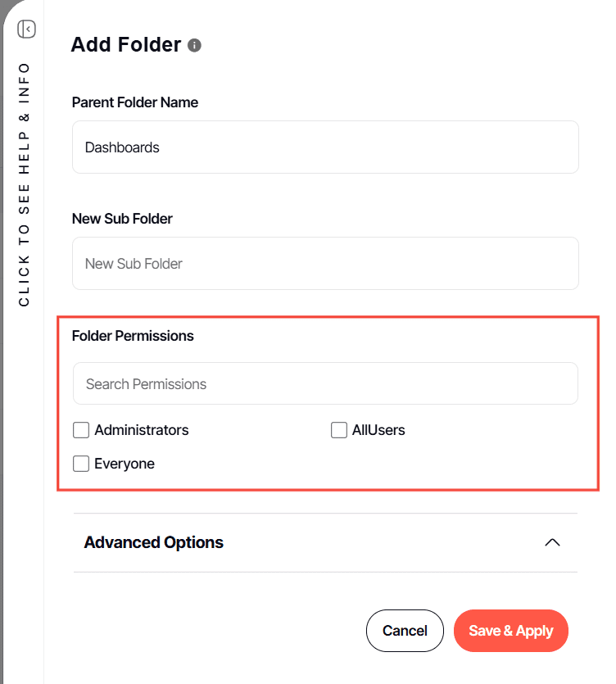Select the Search Permissions search box
The height and width of the screenshot is (684, 616).
click(325, 384)
